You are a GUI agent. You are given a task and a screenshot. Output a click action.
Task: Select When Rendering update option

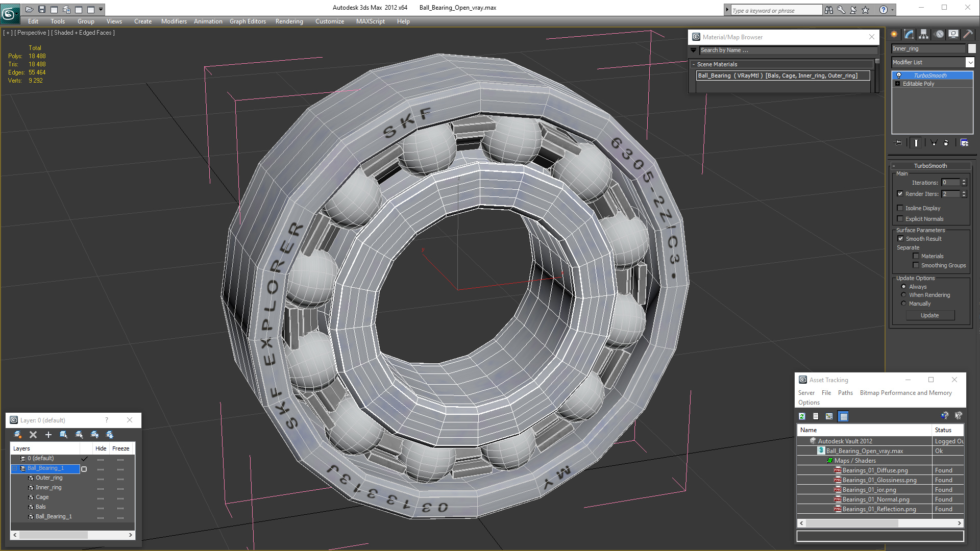pyautogui.click(x=903, y=295)
